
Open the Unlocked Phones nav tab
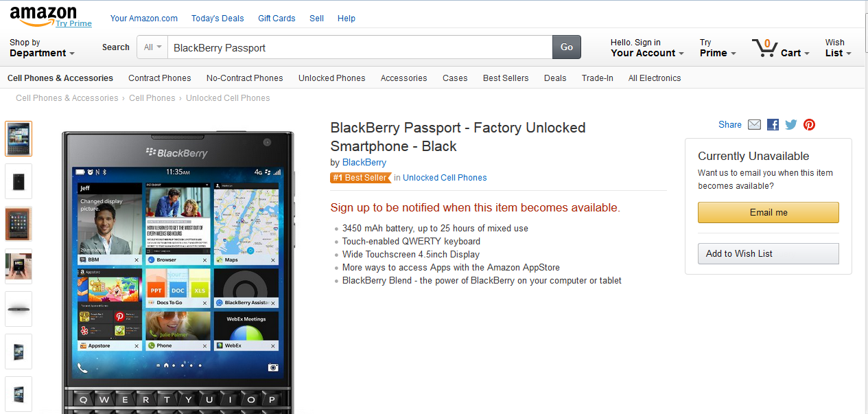[331, 78]
